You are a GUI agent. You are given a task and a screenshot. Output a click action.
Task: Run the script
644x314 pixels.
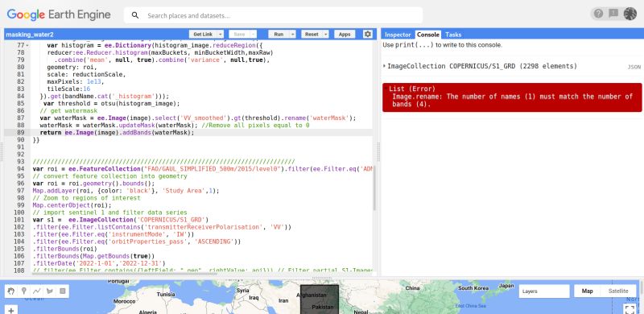279,34
